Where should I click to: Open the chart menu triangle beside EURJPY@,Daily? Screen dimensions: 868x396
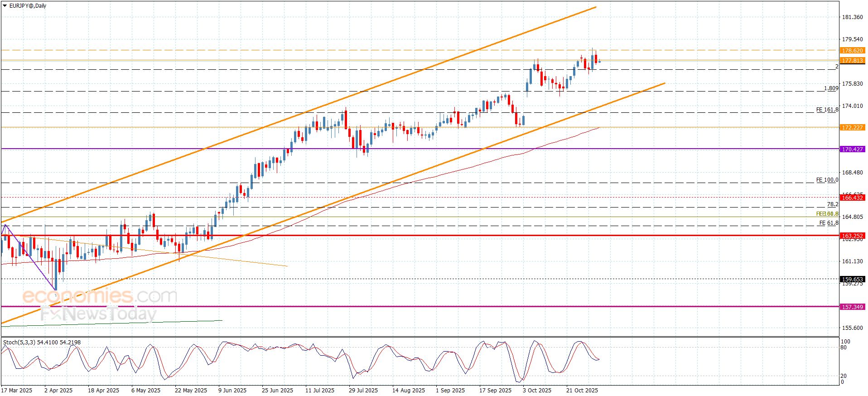click(x=5, y=6)
